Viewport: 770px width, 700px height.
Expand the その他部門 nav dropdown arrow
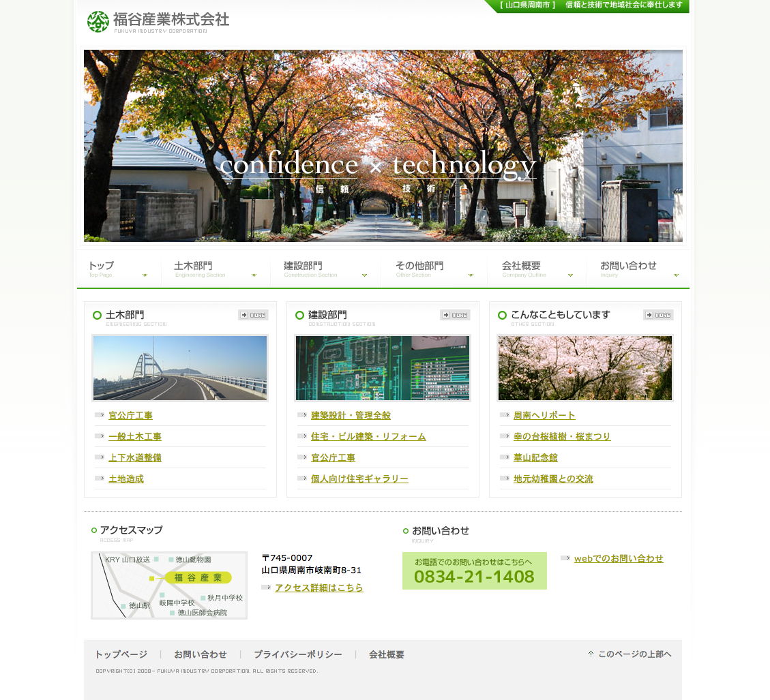tap(471, 275)
